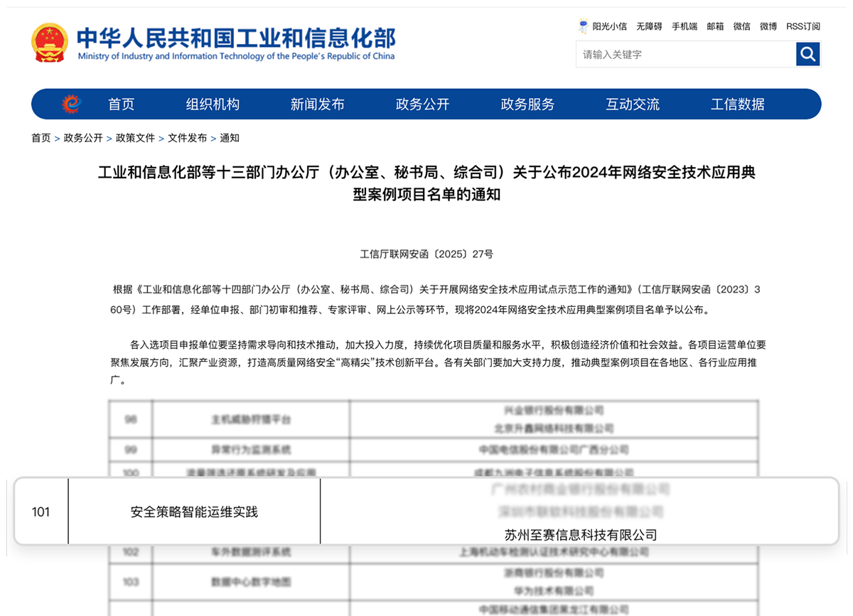The image size is (853, 616).
Task: Click the red gear icon in navigation bar
Action: [72, 104]
